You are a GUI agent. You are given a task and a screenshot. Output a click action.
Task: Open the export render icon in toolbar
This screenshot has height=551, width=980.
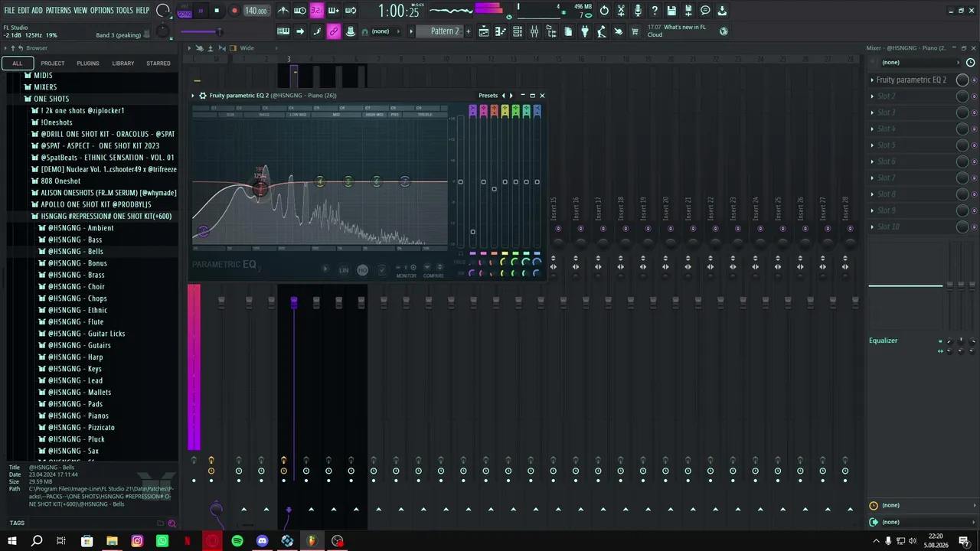coord(688,11)
